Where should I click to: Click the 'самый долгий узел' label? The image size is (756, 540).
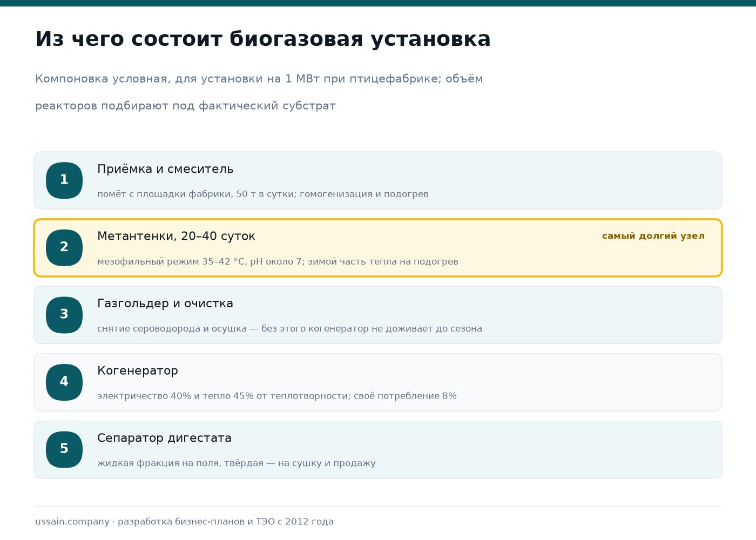653,236
